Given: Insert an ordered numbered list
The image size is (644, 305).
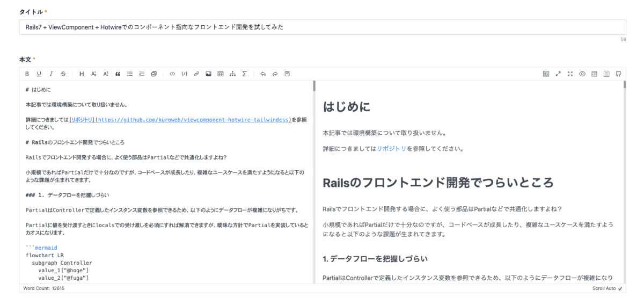Looking at the screenshot, I should [x=142, y=74].
